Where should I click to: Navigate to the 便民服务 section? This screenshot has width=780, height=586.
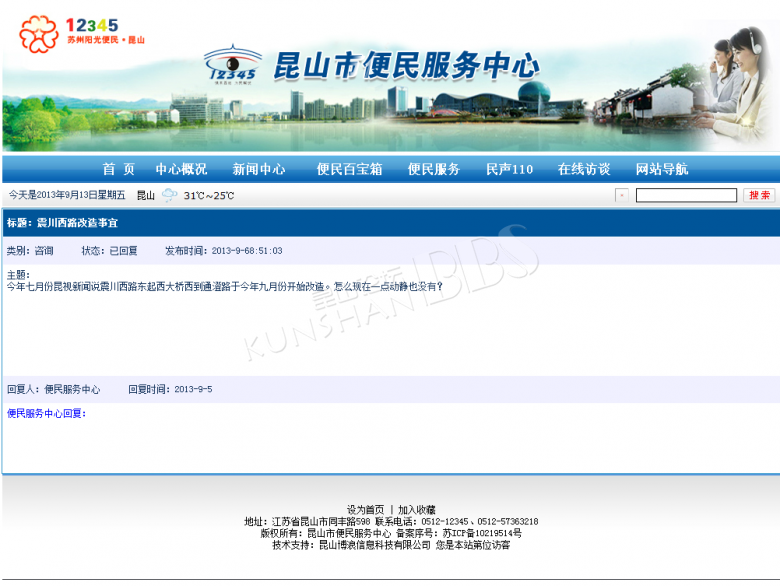(x=434, y=169)
